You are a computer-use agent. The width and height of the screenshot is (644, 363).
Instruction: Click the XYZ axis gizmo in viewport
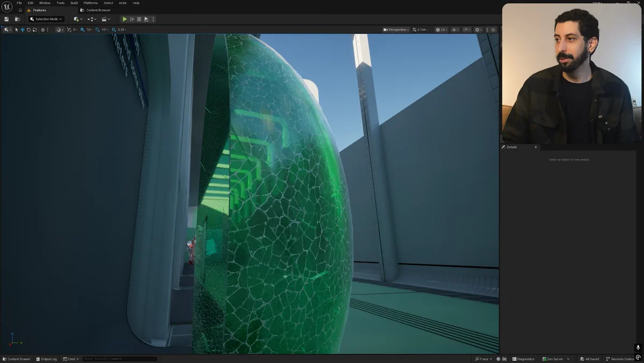[x=15, y=340]
